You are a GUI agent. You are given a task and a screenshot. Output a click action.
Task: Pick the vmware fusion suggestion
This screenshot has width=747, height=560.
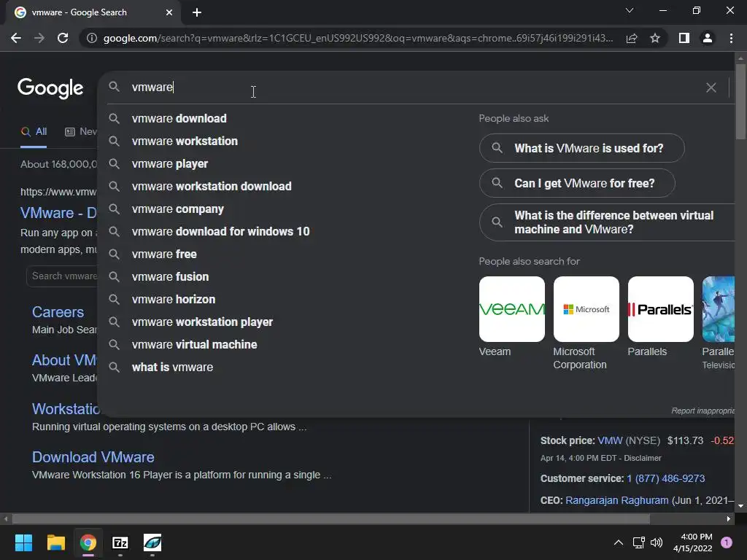170,276
